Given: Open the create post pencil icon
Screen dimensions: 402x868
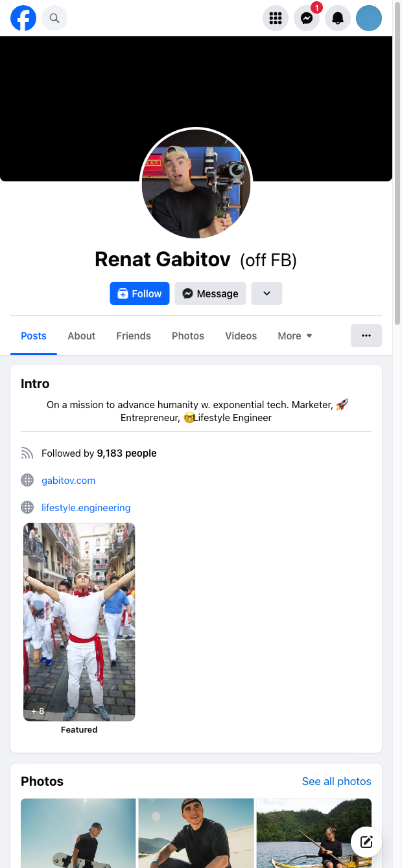Looking at the screenshot, I should [366, 841].
